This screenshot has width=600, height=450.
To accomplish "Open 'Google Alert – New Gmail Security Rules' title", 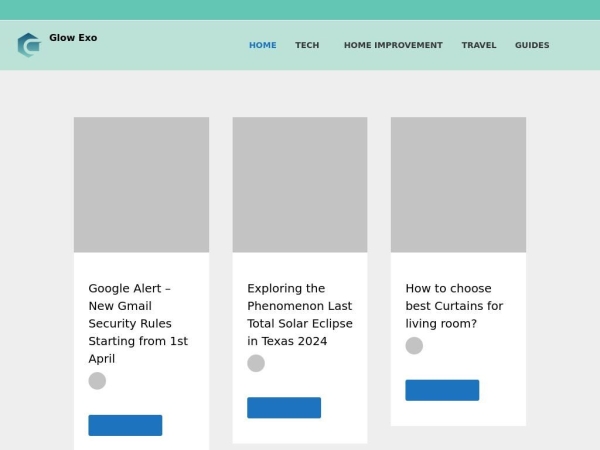I will [138, 323].
